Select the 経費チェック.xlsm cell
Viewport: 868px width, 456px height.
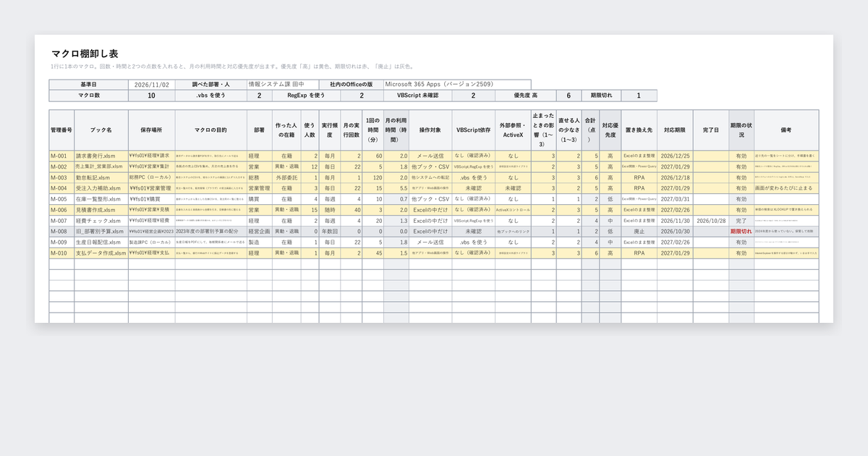[101, 221]
